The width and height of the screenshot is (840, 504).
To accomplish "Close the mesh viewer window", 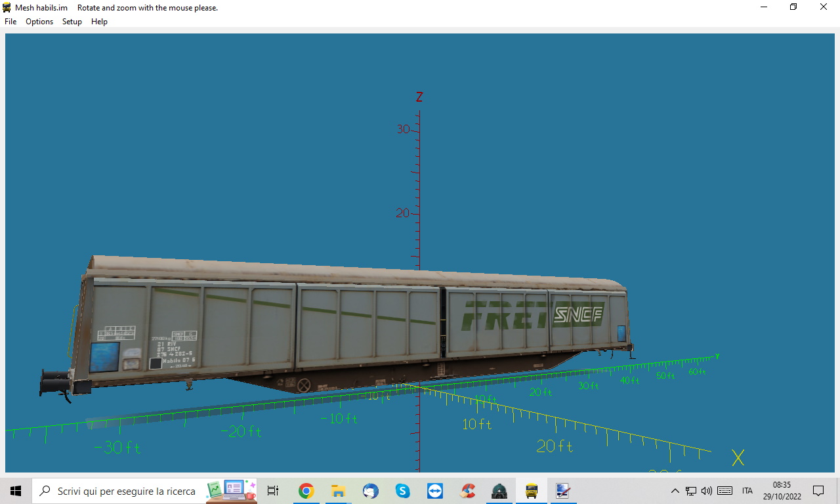I will (824, 7).
